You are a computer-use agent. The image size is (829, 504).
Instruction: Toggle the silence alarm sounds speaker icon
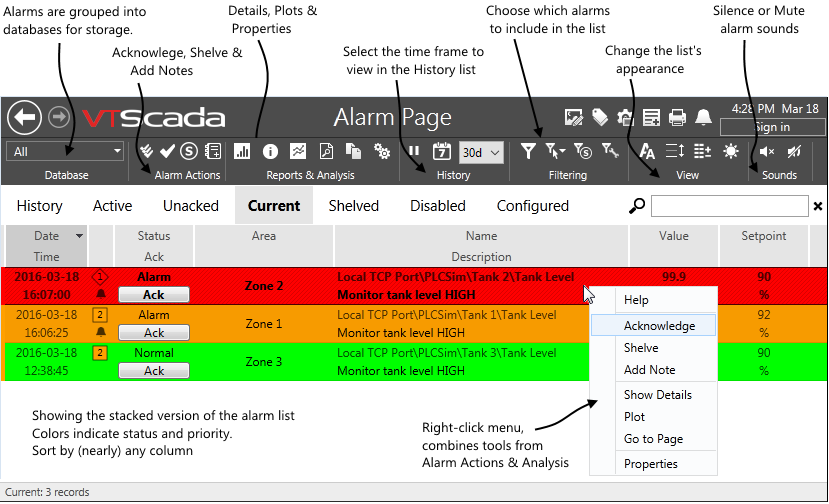click(x=767, y=152)
